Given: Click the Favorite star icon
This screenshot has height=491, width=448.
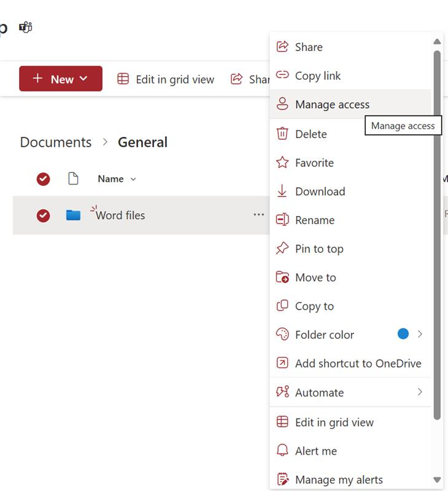Looking at the screenshot, I should pos(282,162).
